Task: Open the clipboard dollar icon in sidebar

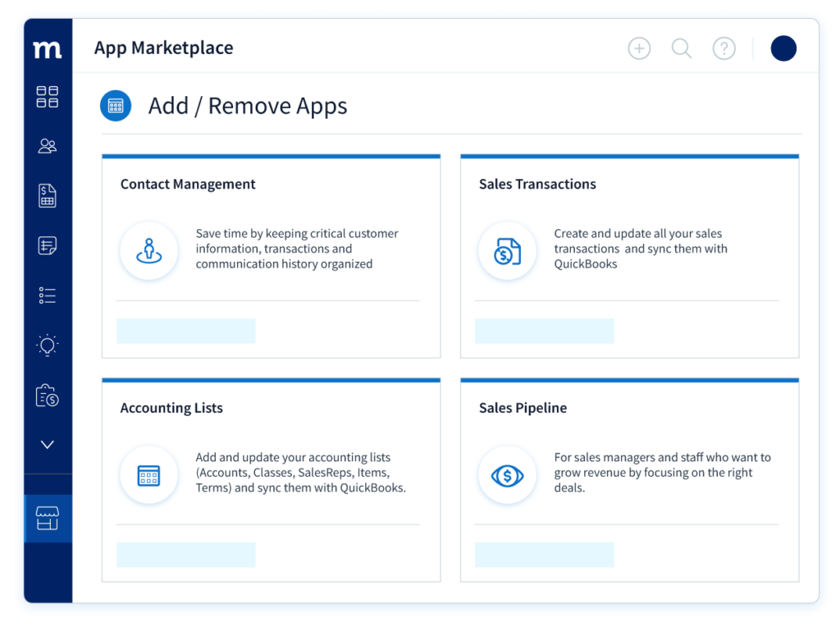Action: pos(48,396)
